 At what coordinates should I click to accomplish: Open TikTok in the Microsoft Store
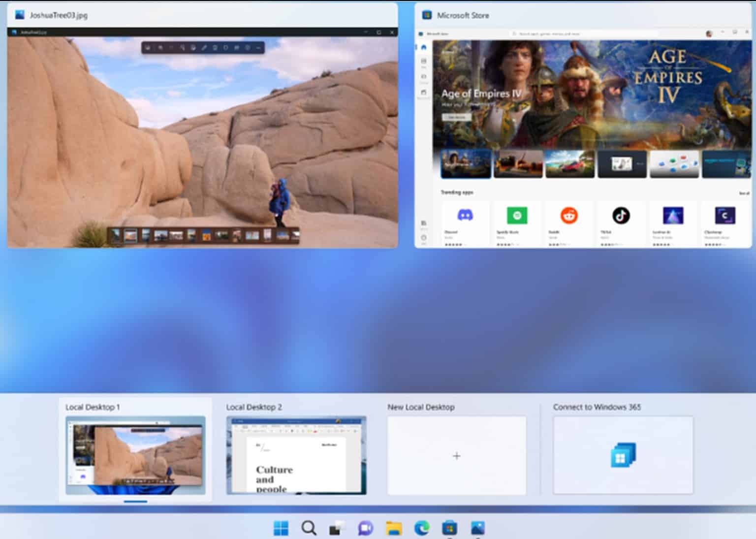click(621, 215)
